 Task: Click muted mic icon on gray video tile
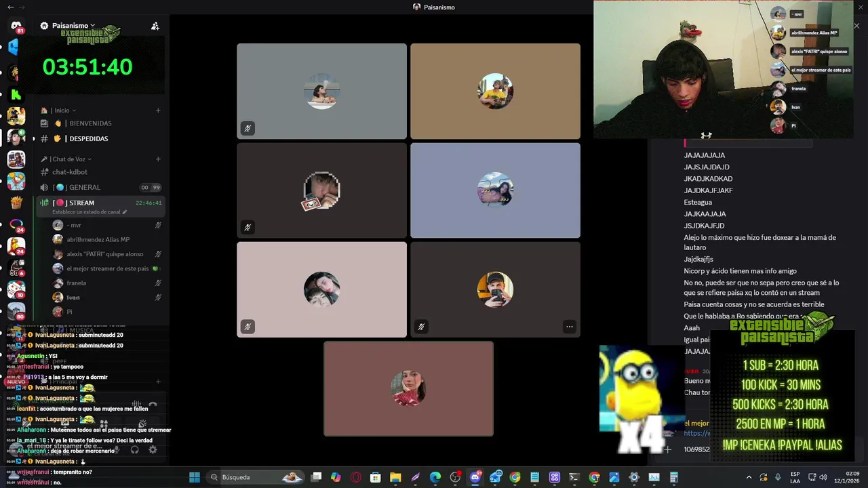(248, 128)
